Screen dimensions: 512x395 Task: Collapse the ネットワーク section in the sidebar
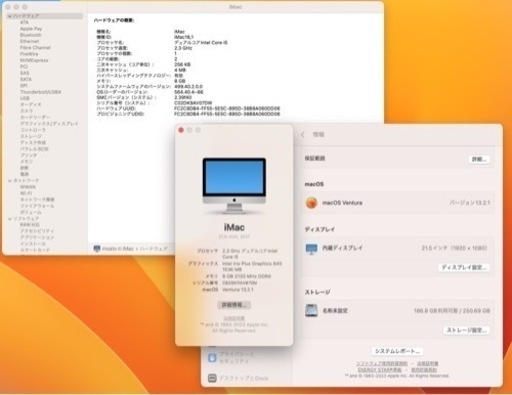[10, 181]
